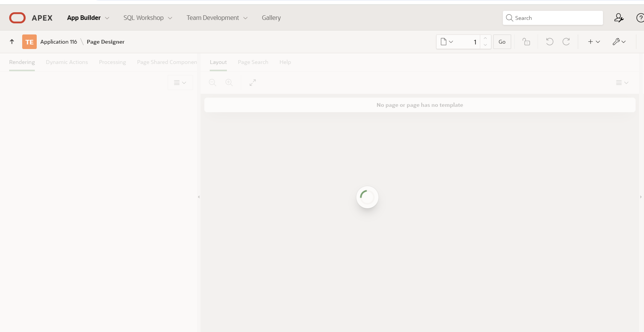Collapse the left pane splitter arrow
The width and height of the screenshot is (644, 332).
point(199,197)
